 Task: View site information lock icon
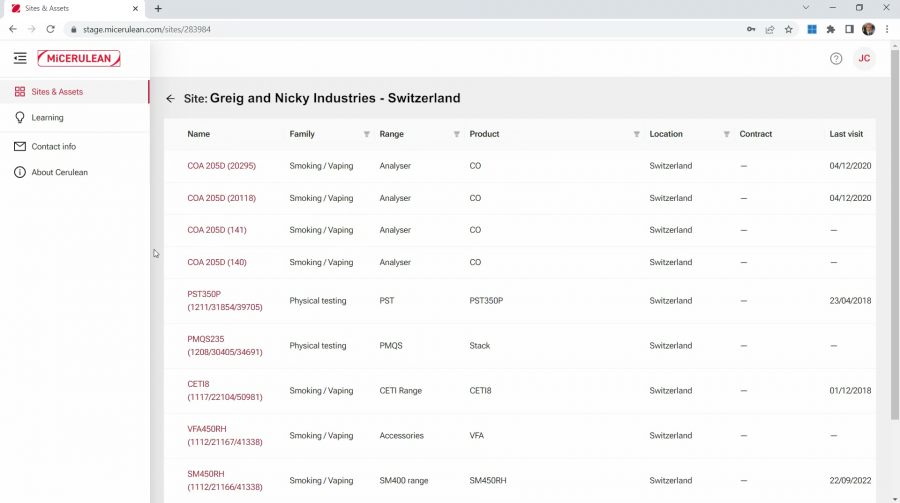(x=73, y=29)
